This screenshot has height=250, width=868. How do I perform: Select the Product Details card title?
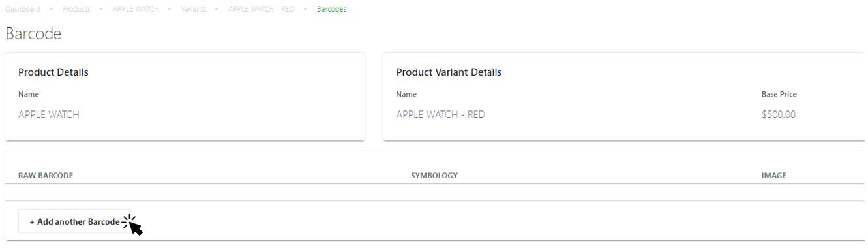point(53,72)
